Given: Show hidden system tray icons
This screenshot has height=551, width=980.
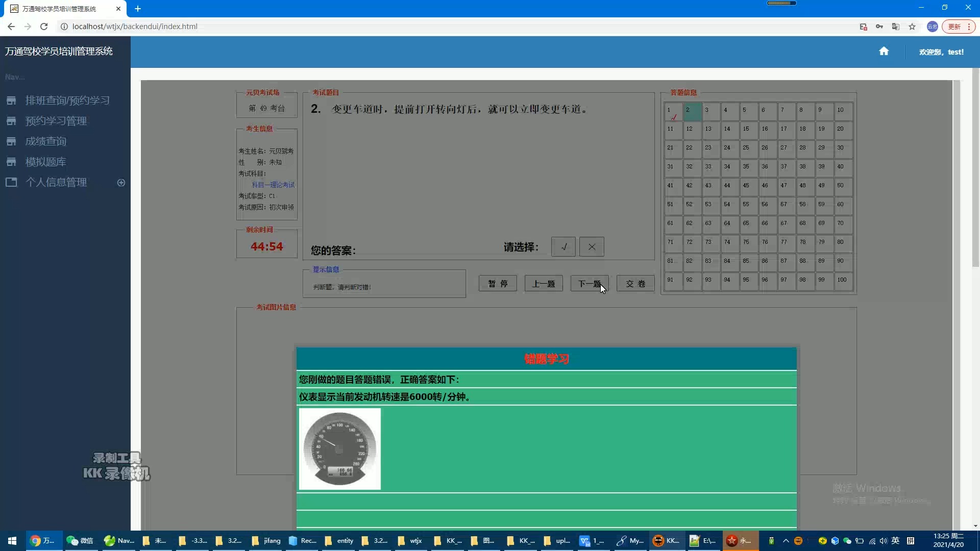Looking at the screenshot, I should point(786,541).
